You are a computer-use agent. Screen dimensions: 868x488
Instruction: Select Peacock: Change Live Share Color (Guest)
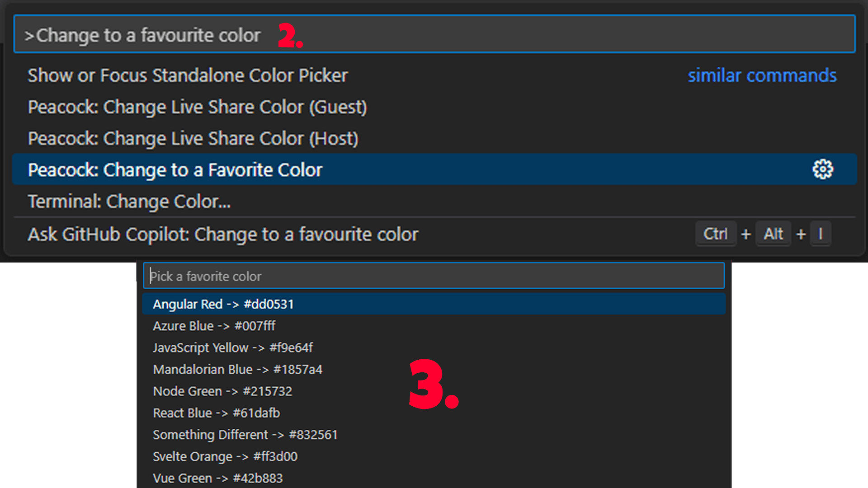198,107
